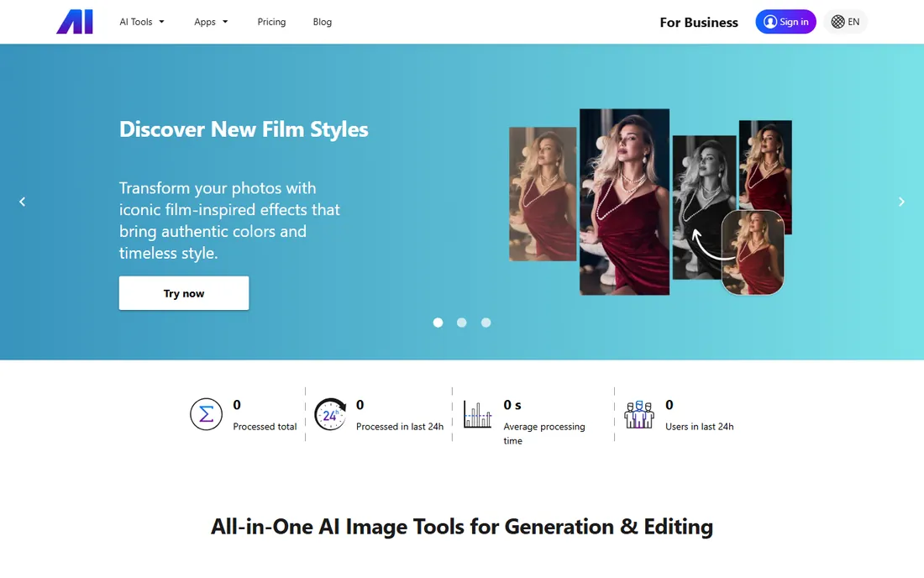Open the Blog link

tap(323, 22)
